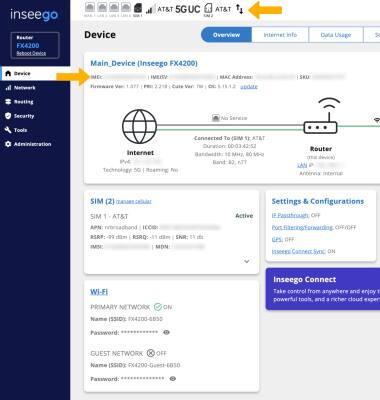Show the primary network password
The image size is (380, 400).
[x=167, y=332]
